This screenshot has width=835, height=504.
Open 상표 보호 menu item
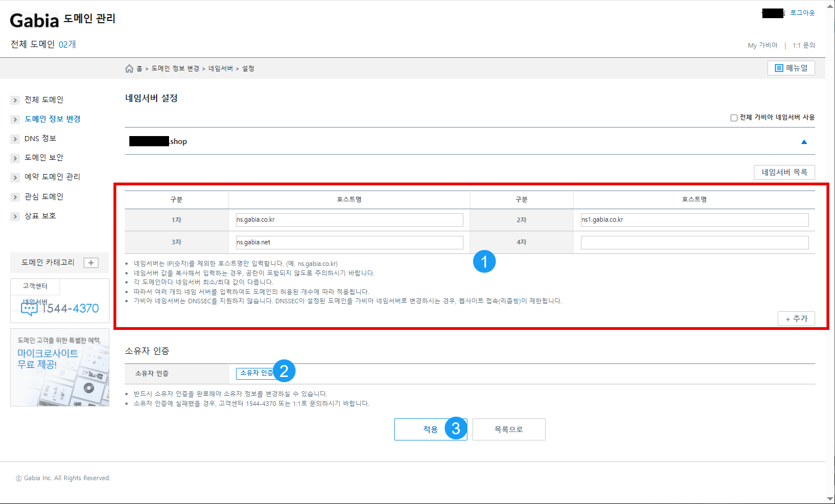click(40, 216)
